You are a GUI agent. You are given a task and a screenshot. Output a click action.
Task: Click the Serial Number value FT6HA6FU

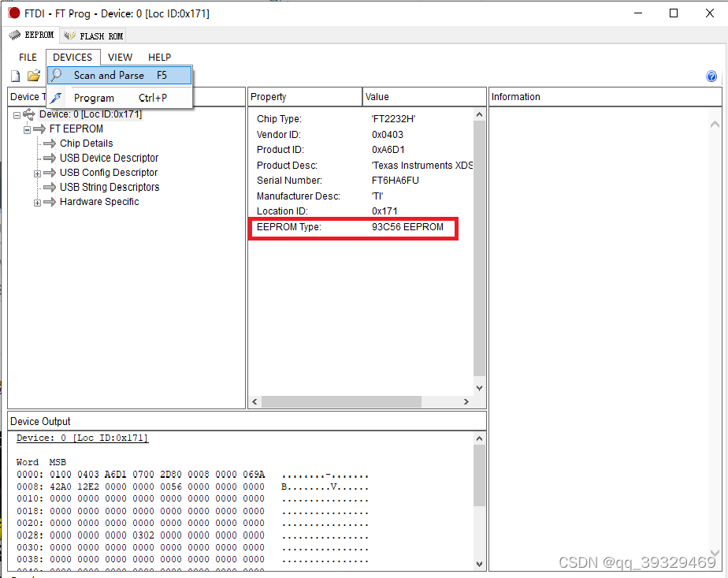[395, 181]
